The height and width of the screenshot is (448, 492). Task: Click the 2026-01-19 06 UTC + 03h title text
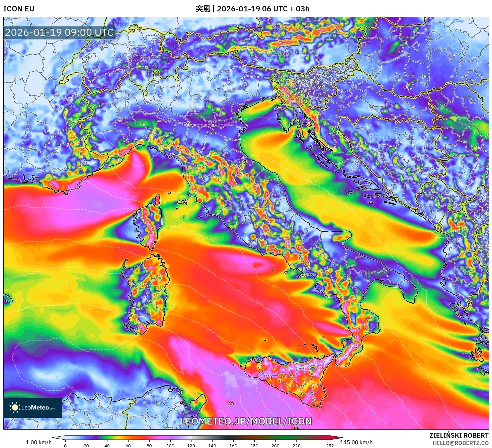[263, 9]
